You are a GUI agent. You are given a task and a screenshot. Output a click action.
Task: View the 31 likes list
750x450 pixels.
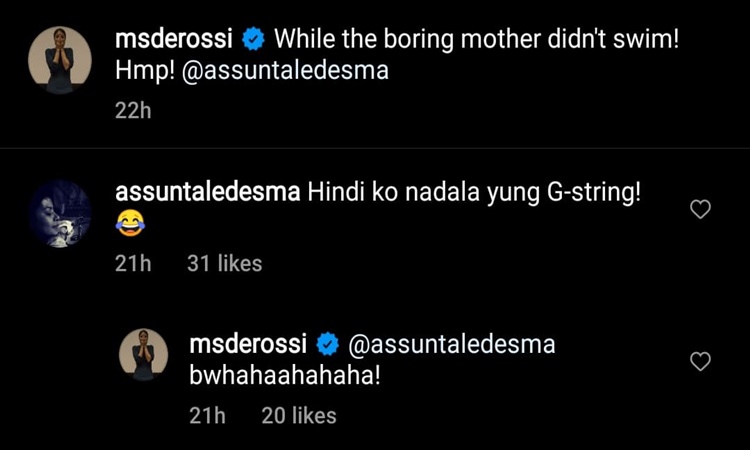click(225, 264)
